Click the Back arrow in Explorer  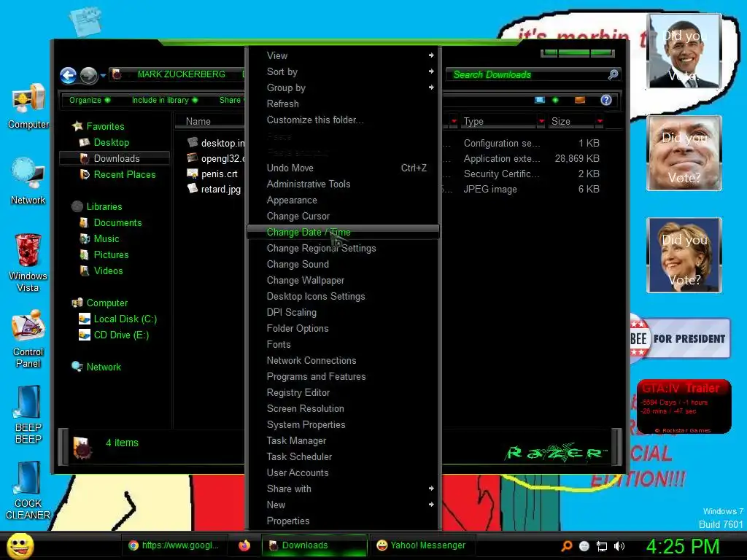tap(68, 75)
